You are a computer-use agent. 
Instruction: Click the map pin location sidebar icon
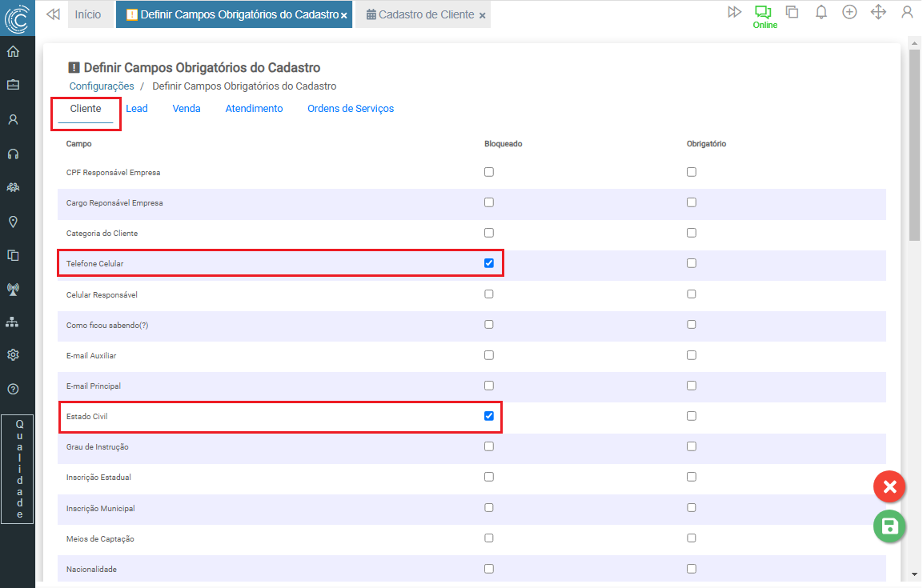pyautogui.click(x=13, y=222)
